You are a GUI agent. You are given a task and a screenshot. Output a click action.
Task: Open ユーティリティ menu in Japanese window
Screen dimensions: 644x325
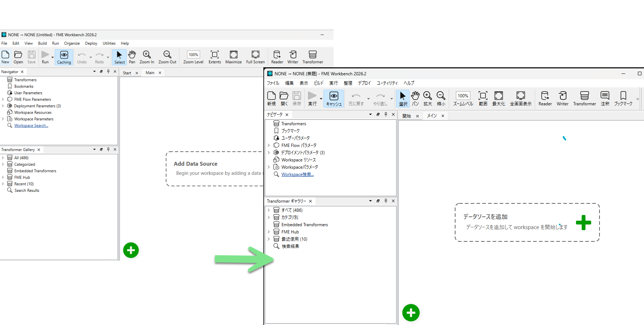point(387,83)
